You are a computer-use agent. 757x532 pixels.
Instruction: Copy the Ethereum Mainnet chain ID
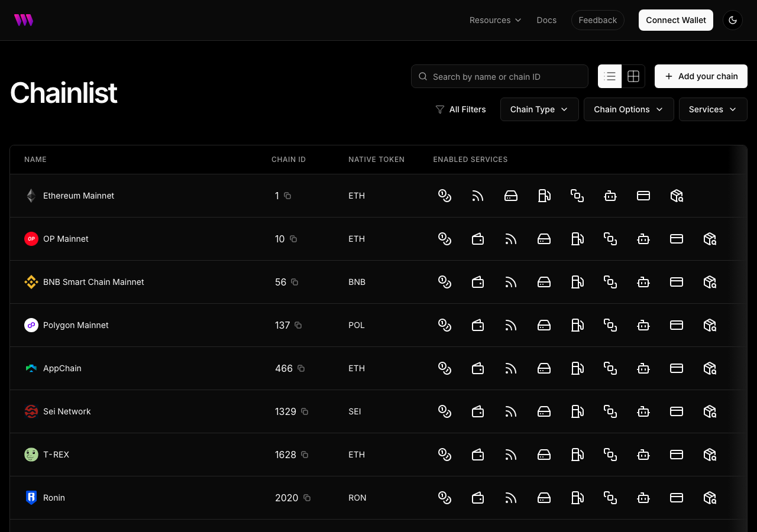287,196
